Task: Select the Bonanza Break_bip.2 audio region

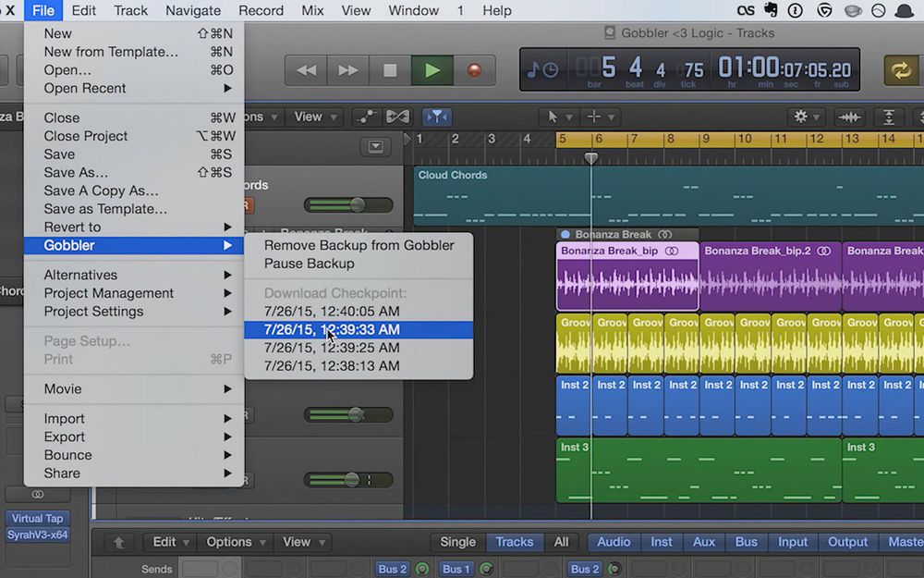Action: click(x=771, y=276)
